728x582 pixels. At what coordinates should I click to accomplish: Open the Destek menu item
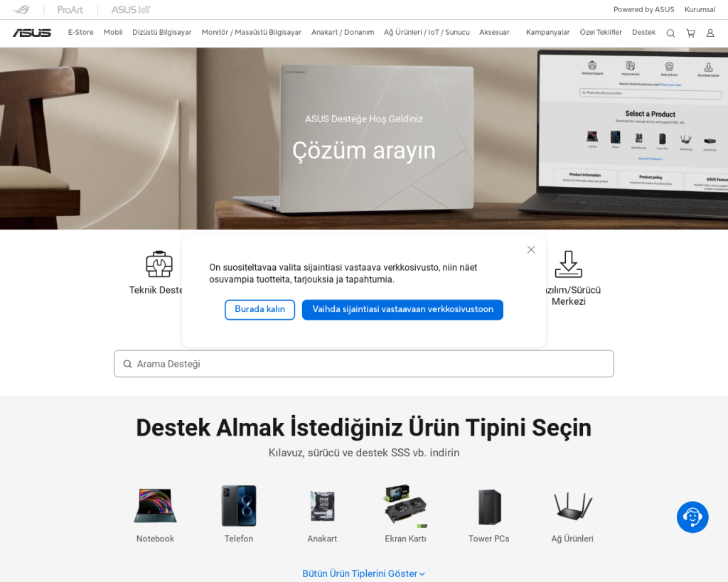643,33
